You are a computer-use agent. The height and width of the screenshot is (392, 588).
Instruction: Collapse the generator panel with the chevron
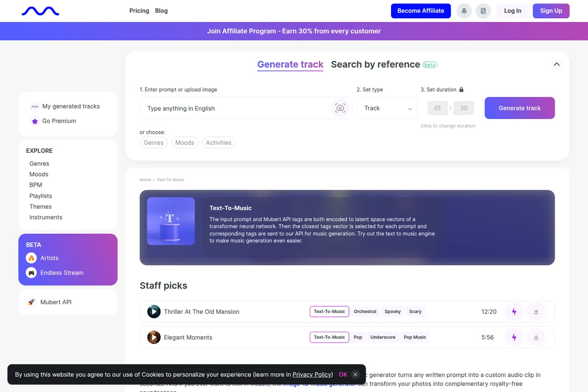557,64
